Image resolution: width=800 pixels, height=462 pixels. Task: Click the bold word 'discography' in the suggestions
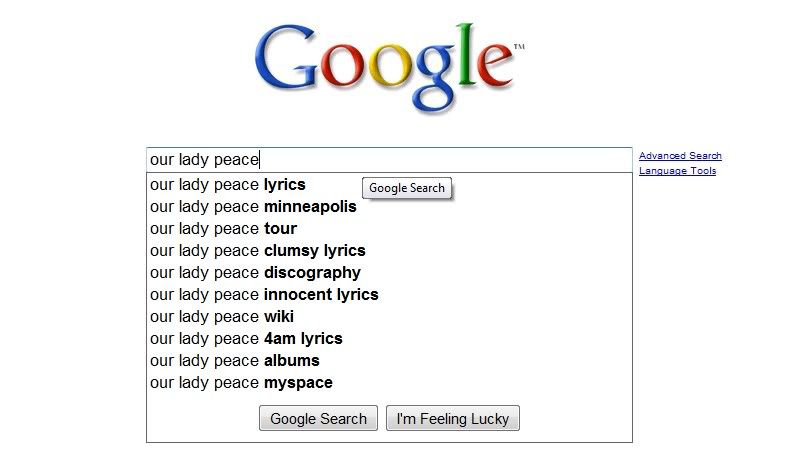(x=312, y=273)
